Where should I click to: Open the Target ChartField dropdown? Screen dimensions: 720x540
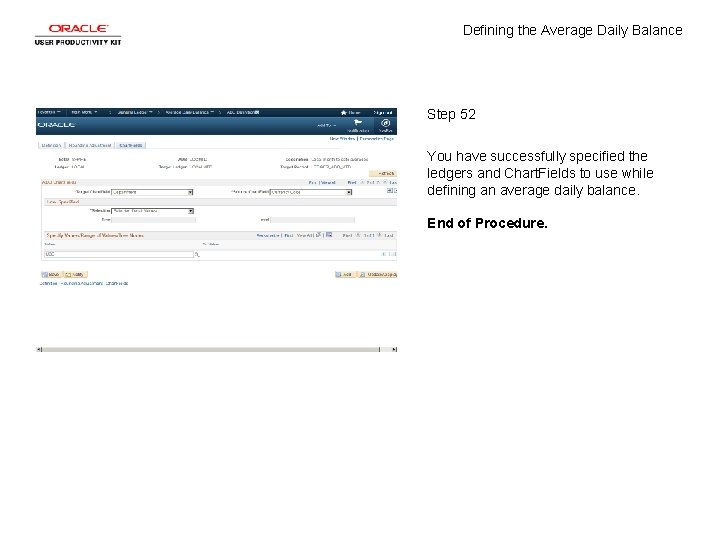pos(152,192)
